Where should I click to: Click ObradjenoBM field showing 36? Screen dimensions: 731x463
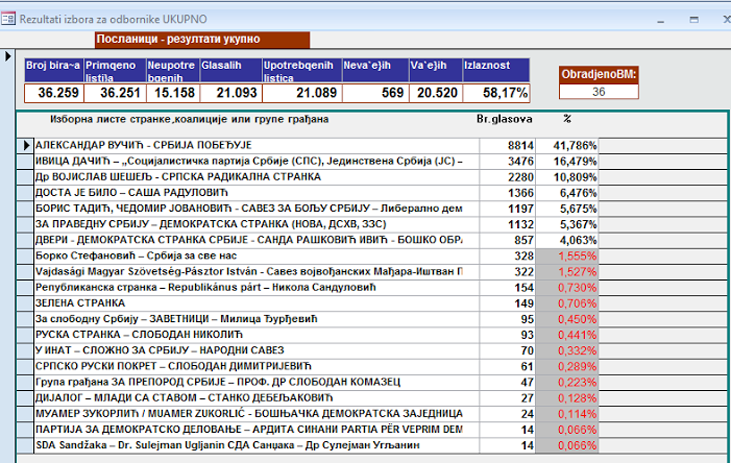tap(599, 91)
